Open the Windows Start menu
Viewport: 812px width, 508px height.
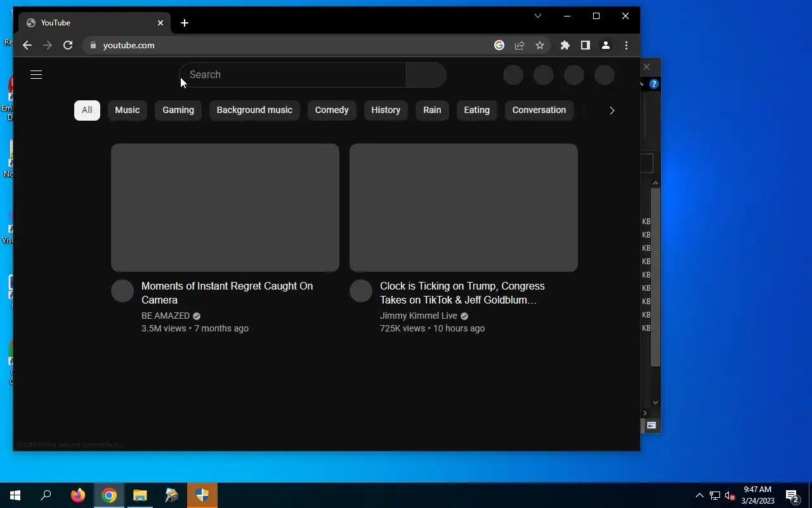click(15, 495)
